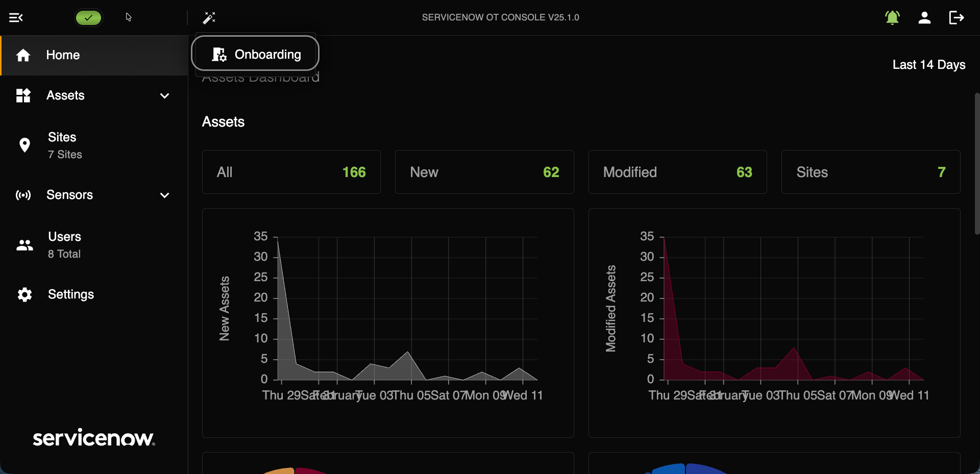Click the Home house icon
This screenshot has width=980, height=474.
click(x=23, y=55)
